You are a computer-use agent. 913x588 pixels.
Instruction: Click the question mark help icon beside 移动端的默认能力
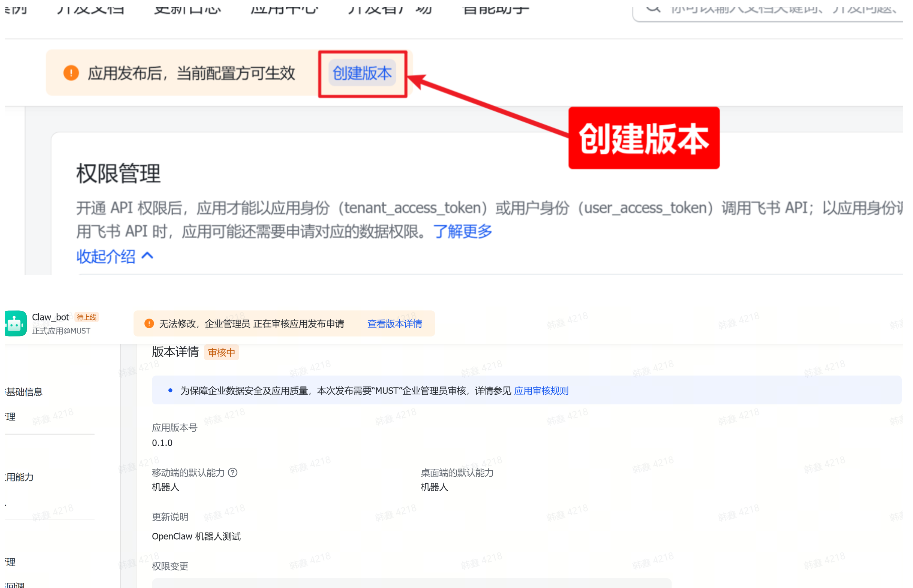[x=232, y=473]
